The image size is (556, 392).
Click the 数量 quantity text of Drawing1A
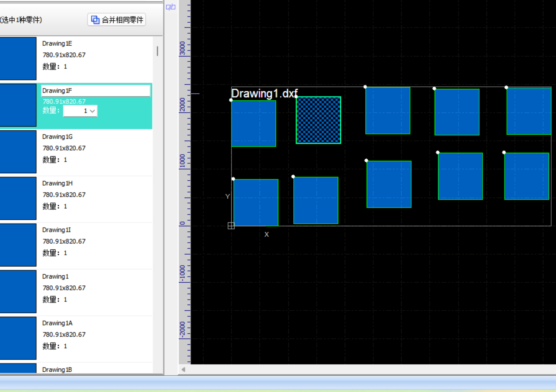[x=55, y=346]
